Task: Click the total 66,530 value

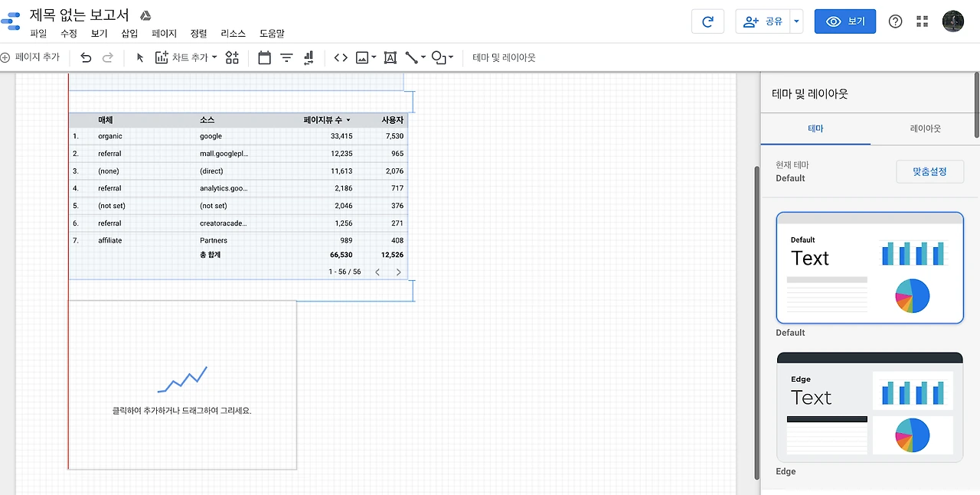Action: click(341, 255)
